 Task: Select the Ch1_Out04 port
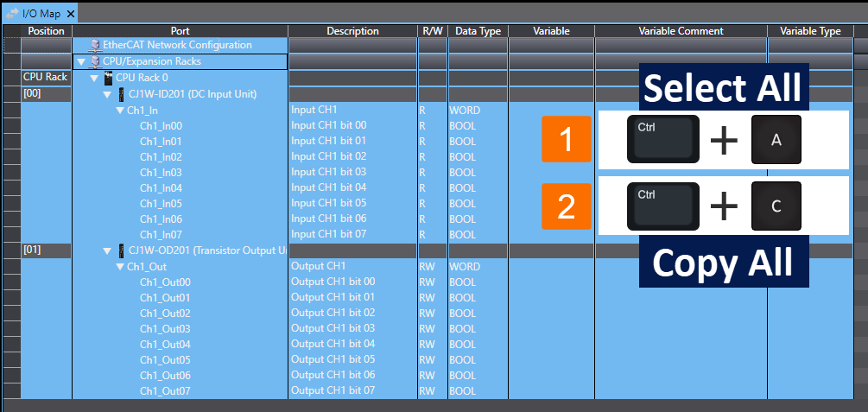pos(166,345)
